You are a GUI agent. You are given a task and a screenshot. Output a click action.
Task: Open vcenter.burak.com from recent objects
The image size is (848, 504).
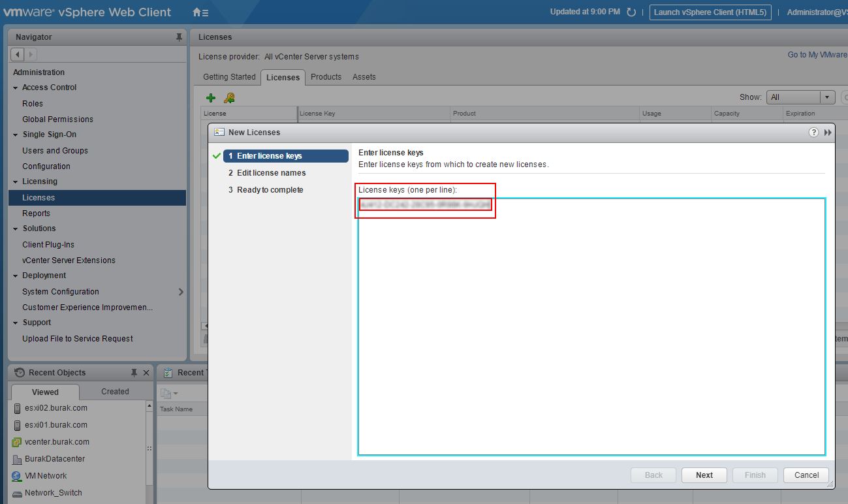(x=57, y=442)
